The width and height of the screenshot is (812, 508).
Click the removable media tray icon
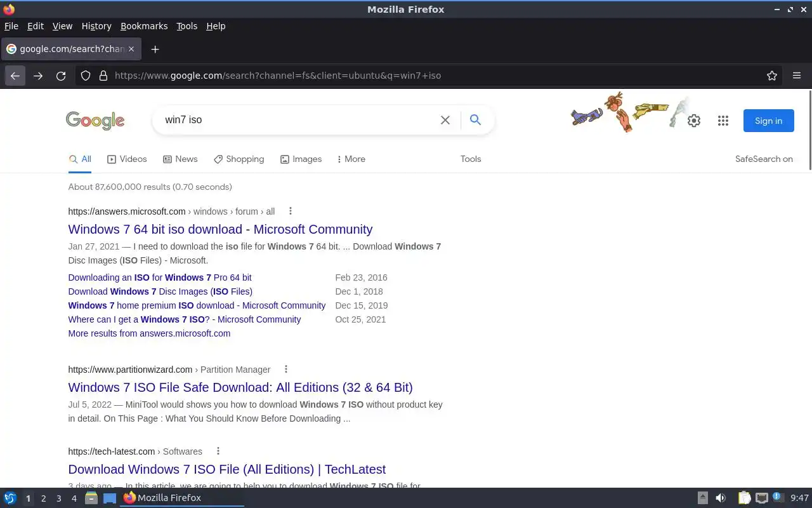pos(703,498)
